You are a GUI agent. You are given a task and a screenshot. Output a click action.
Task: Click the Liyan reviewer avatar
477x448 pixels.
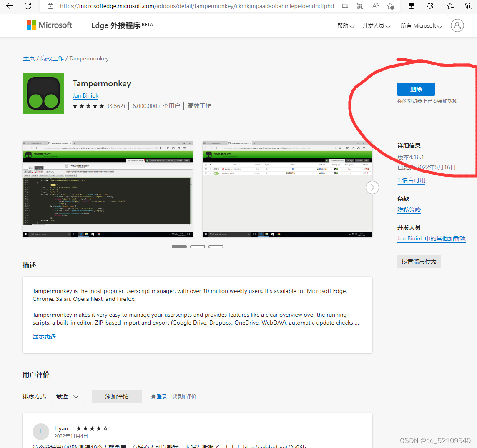click(x=41, y=432)
